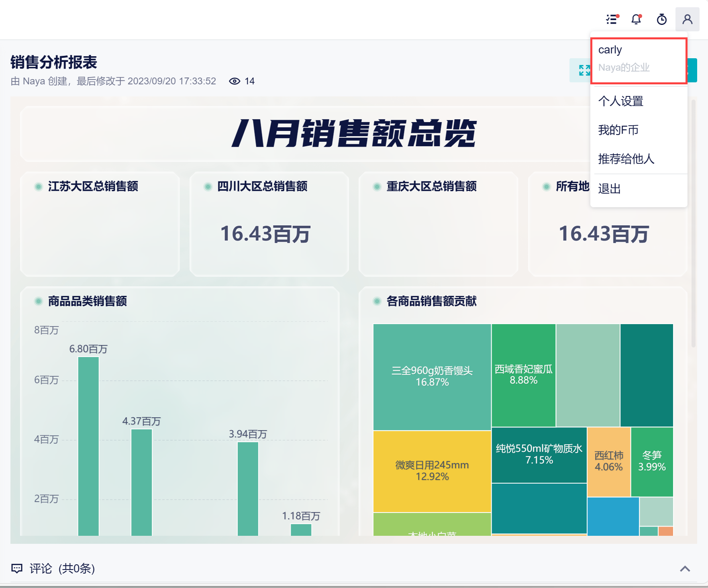Collapse the comments panel with the chevron
This screenshot has width=708, height=588.
point(685,568)
